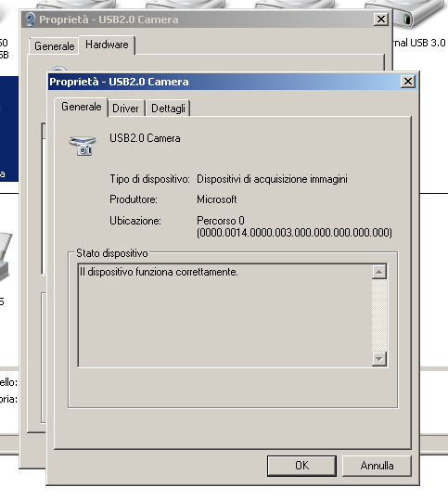Close the grayed-out background properties window
Viewport: 448px width, 500px height.
pos(380,19)
